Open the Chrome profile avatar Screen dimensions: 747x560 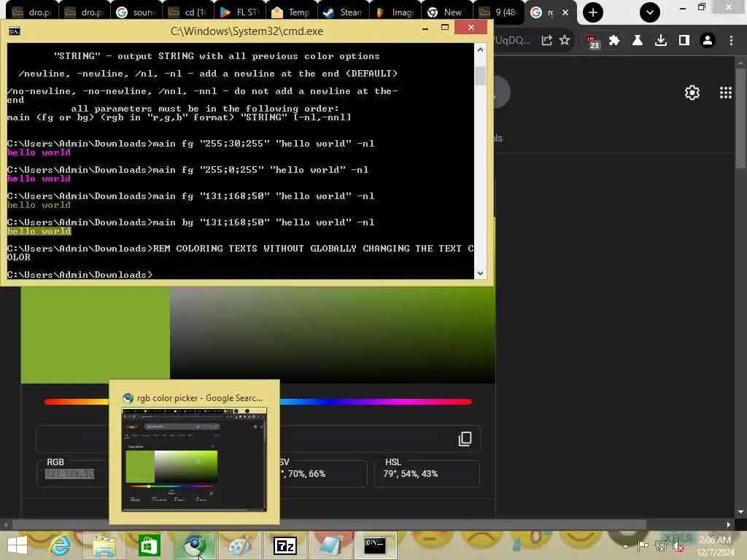click(x=708, y=41)
